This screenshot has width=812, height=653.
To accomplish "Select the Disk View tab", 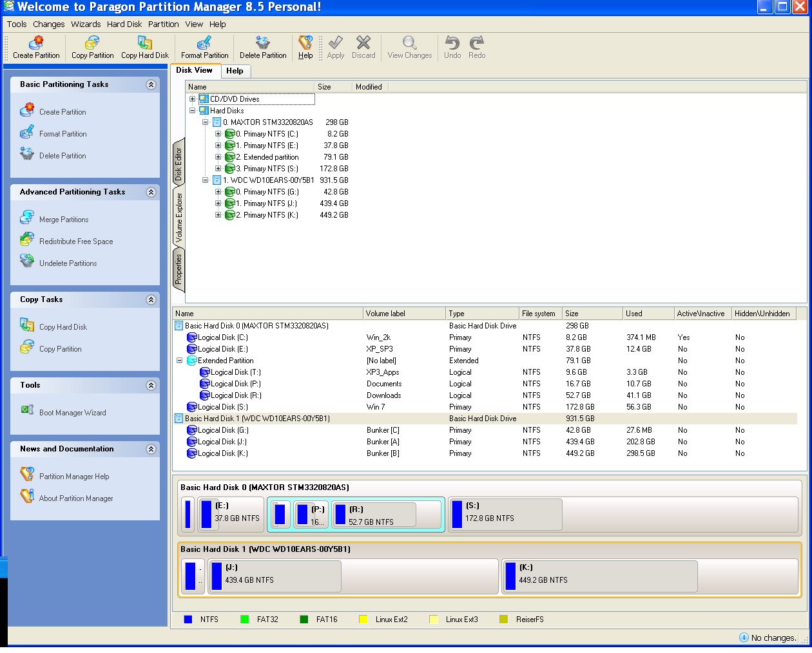I will [x=194, y=70].
